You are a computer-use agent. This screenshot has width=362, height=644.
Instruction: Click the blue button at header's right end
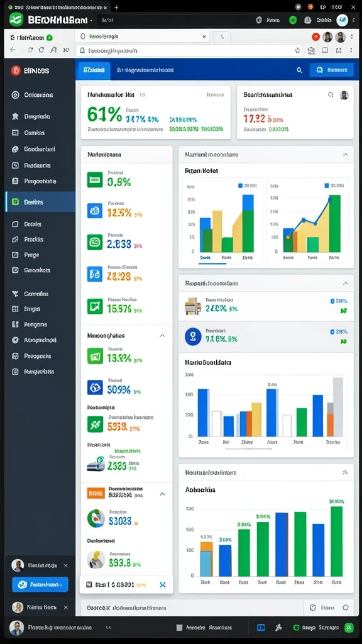point(332,70)
